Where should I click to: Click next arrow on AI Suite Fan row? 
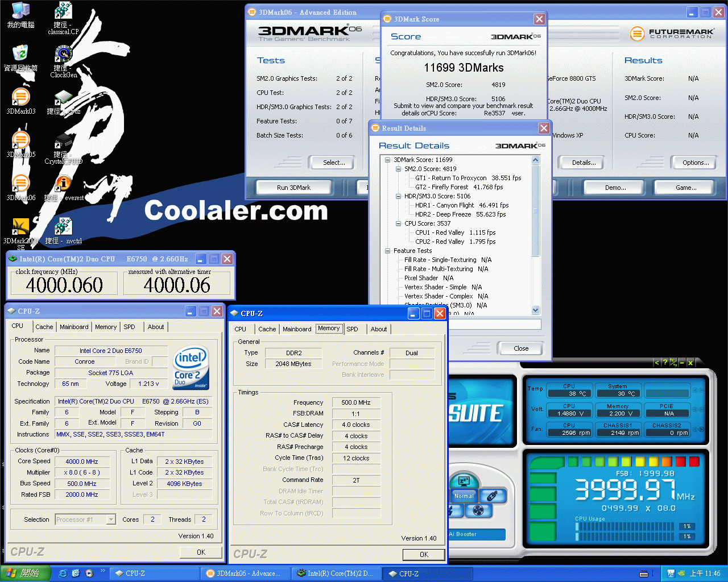pyautogui.click(x=702, y=430)
